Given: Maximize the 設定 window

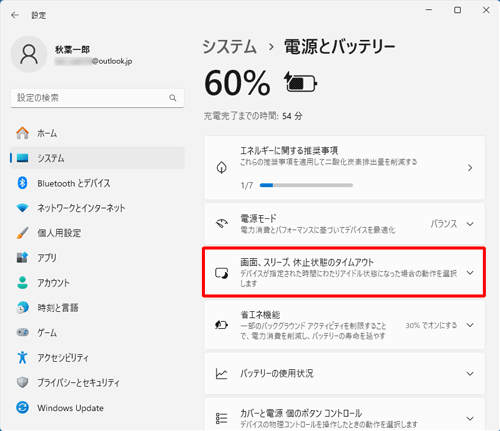Looking at the screenshot, I should (458, 10).
